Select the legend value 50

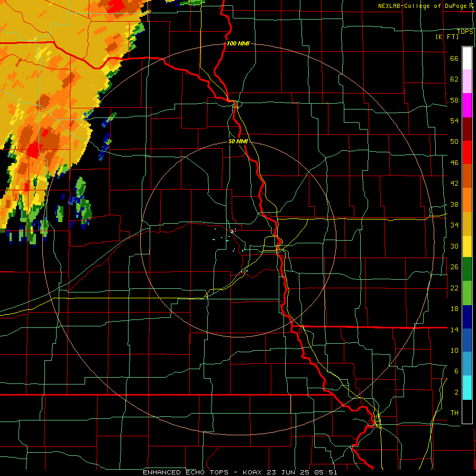click(454, 142)
